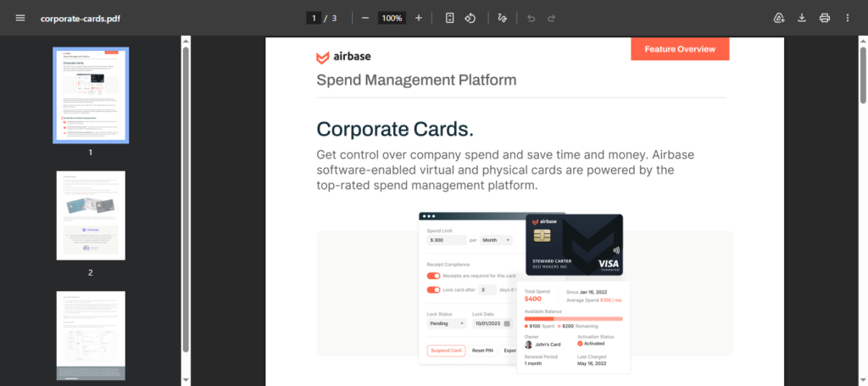Click scroll-up arrow of document scrollbar
The height and width of the screenshot is (386, 868).
pos(863,41)
